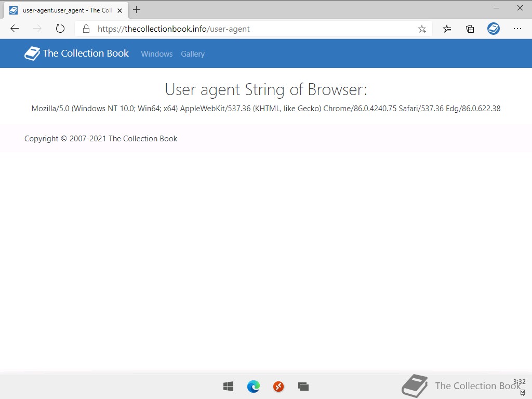
Task: Close the user-agent tab
Action: (x=119, y=10)
